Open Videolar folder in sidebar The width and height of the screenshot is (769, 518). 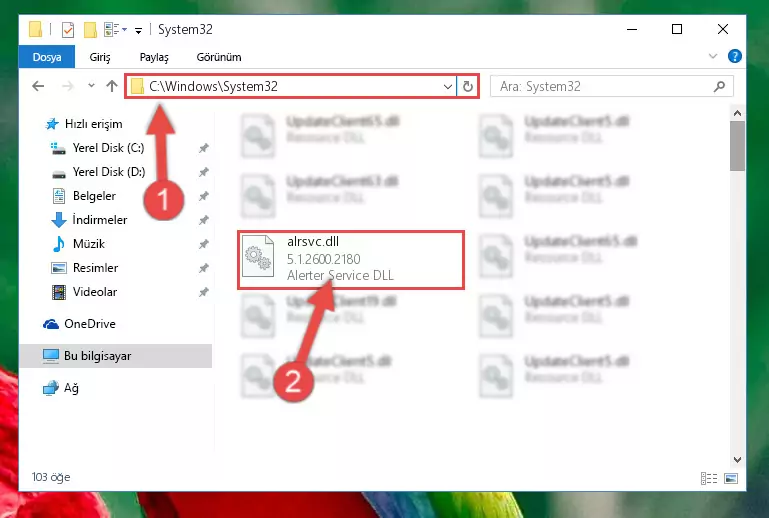tap(95, 292)
